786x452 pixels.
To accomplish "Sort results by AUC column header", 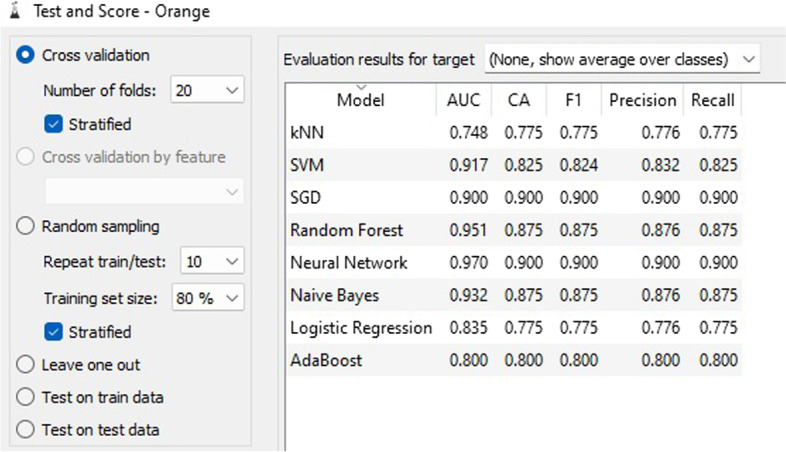I will (x=464, y=100).
